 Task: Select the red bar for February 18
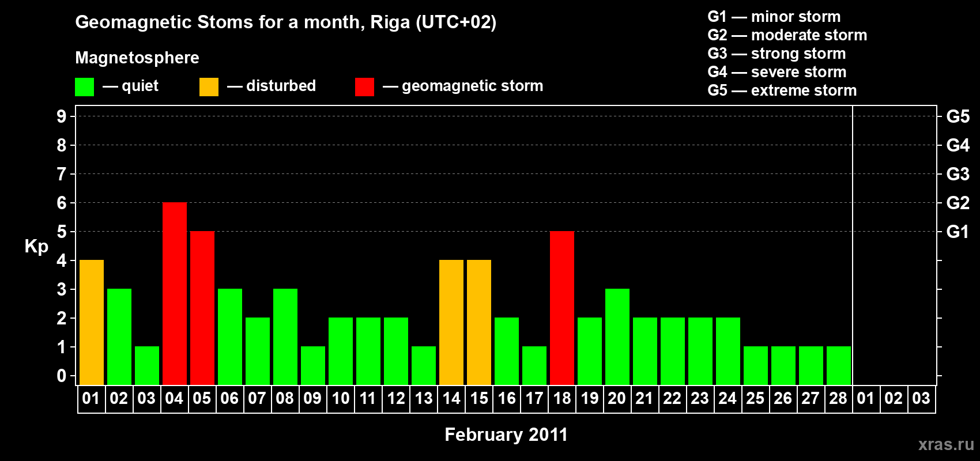pyautogui.click(x=562, y=308)
